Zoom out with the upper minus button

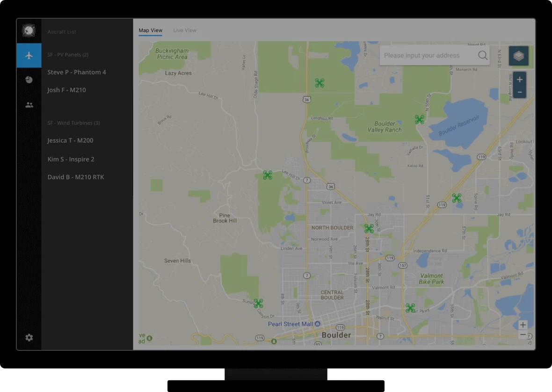[520, 92]
